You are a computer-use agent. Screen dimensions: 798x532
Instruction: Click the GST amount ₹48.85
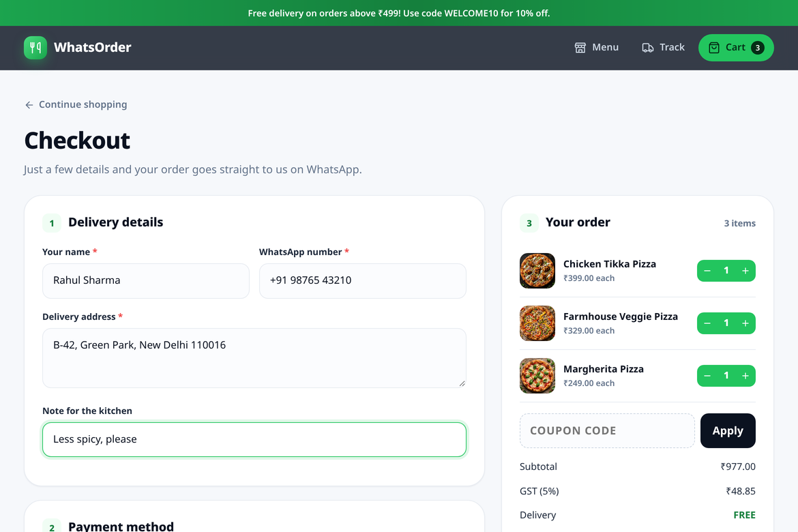pyautogui.click(x=741, y=491)
